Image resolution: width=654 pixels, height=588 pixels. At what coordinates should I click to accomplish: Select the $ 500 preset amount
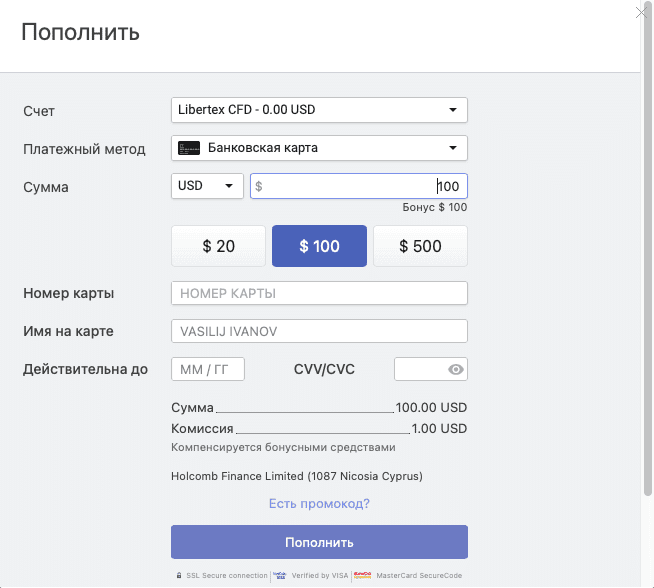[x=420, y=246]
